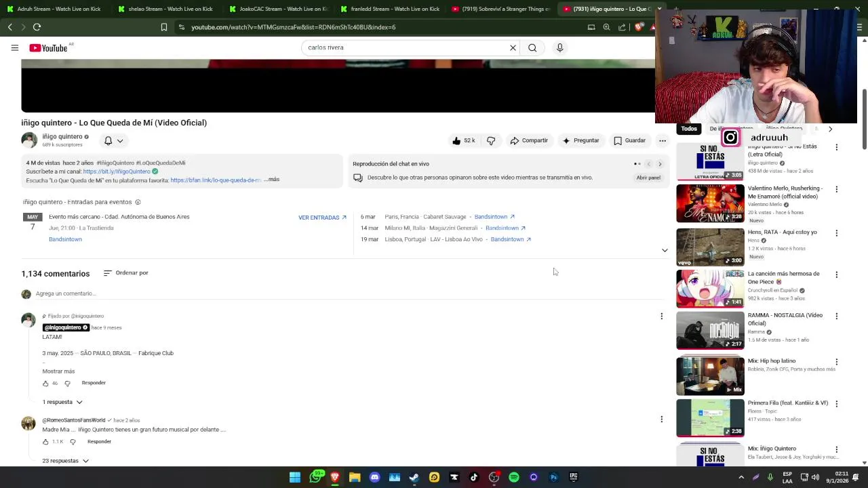Click the Agrega un comentario field

click(x=349, y=293)
